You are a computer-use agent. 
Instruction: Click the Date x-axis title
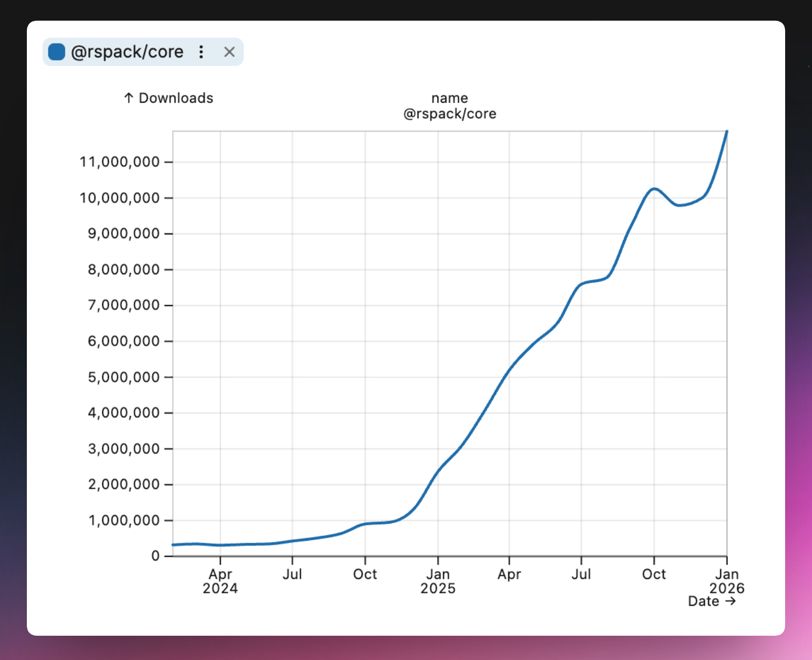[704, 601]
